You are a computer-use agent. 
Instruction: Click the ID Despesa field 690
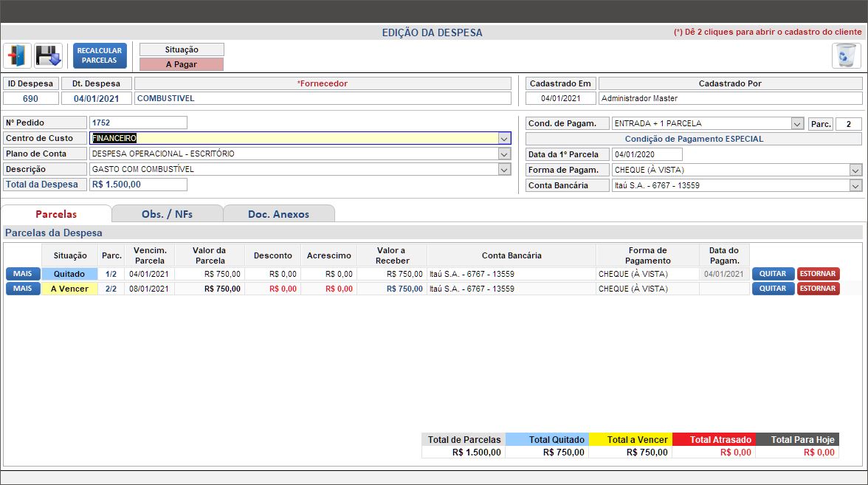click(30, 99)
